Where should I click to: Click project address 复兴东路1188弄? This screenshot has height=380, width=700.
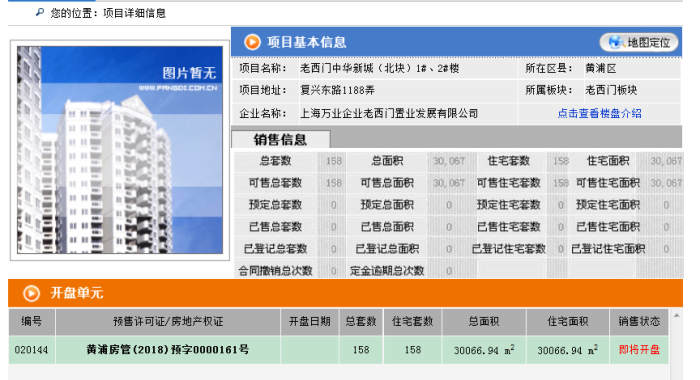[338, 90]
